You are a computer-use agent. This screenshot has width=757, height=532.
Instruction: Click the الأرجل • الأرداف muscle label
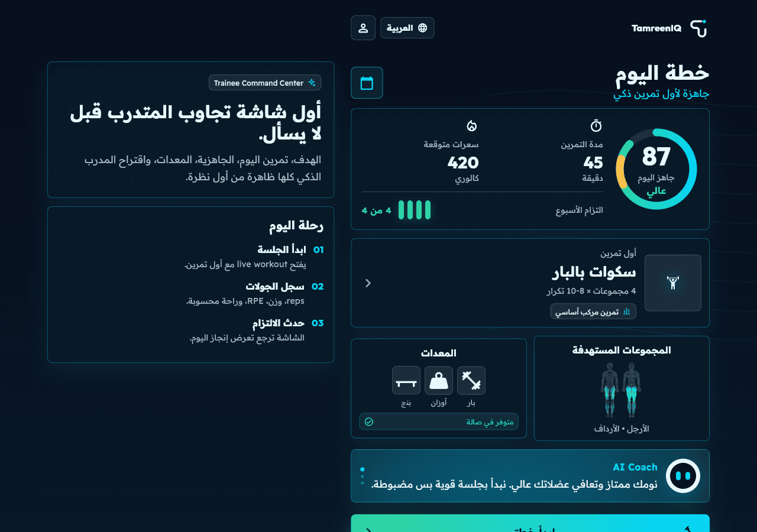[622, 429]
